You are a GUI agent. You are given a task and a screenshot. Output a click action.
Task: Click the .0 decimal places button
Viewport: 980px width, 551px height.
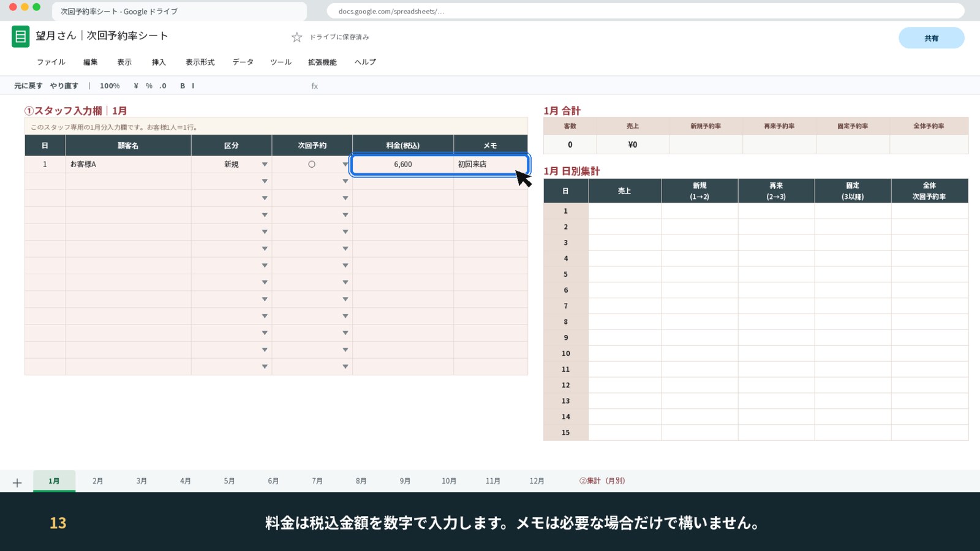163,86
